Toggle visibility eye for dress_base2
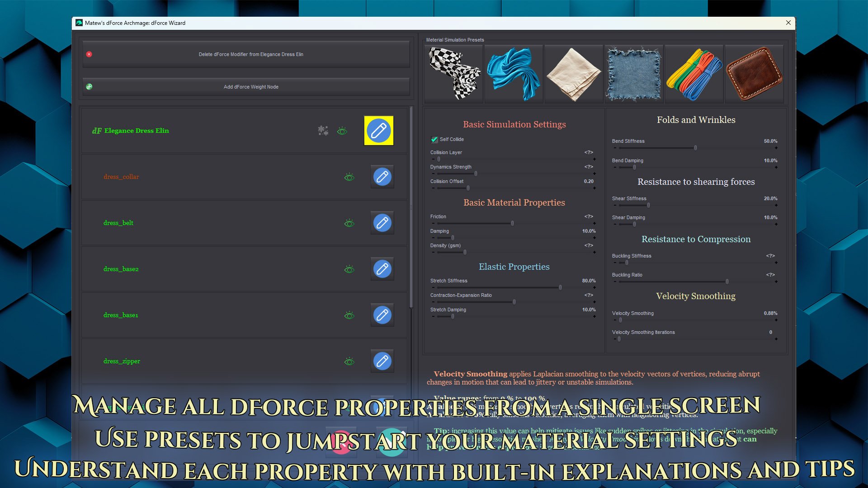 (349, 269)
